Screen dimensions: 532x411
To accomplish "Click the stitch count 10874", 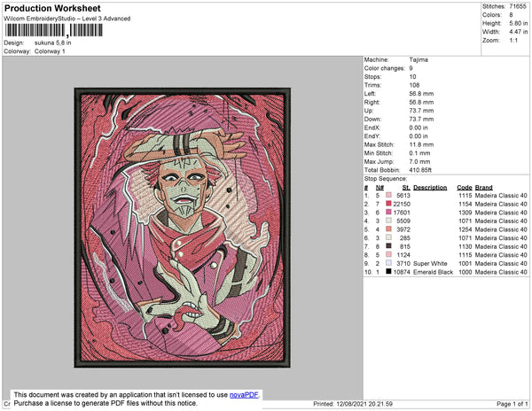I will coord(402,272).
